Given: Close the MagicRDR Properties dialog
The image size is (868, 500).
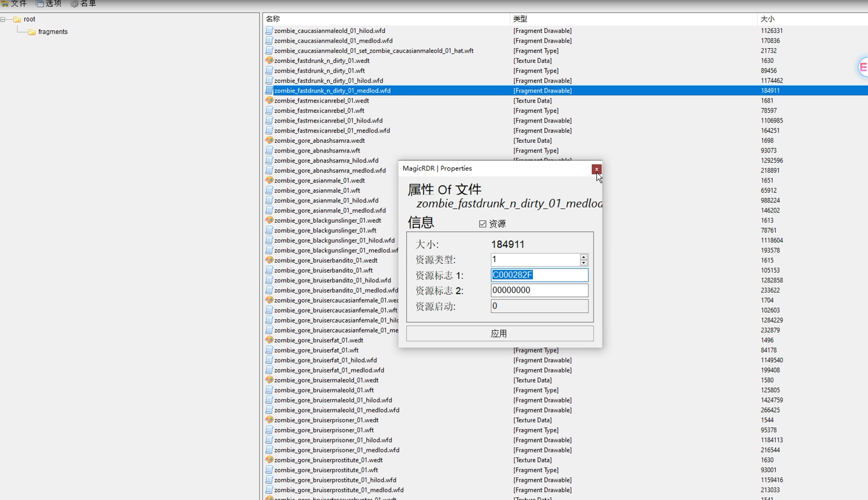Looking at the screenshot, I should click(596, 169).
